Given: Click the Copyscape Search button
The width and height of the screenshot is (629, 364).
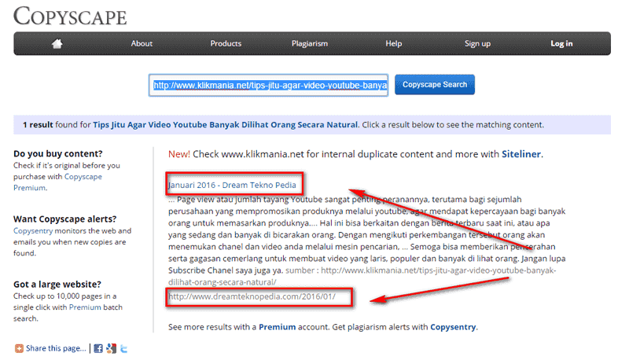Looking at the screenshot, I should coord(435,85).
